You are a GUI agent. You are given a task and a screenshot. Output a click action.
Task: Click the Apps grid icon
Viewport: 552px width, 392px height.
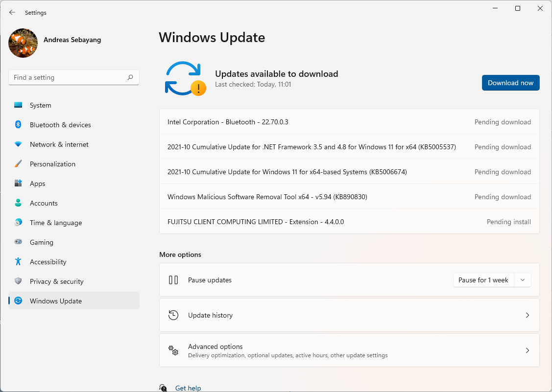(18, 184)
